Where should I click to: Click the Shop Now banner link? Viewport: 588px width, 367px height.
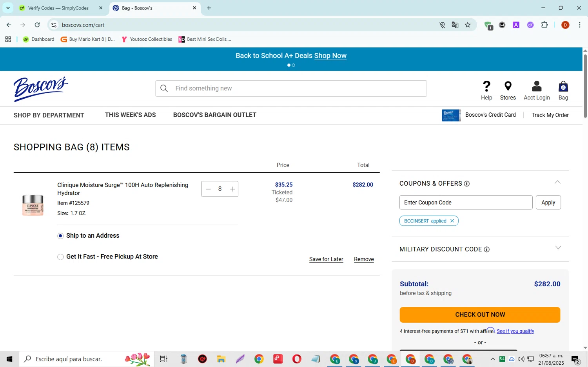tap(330, 56)
